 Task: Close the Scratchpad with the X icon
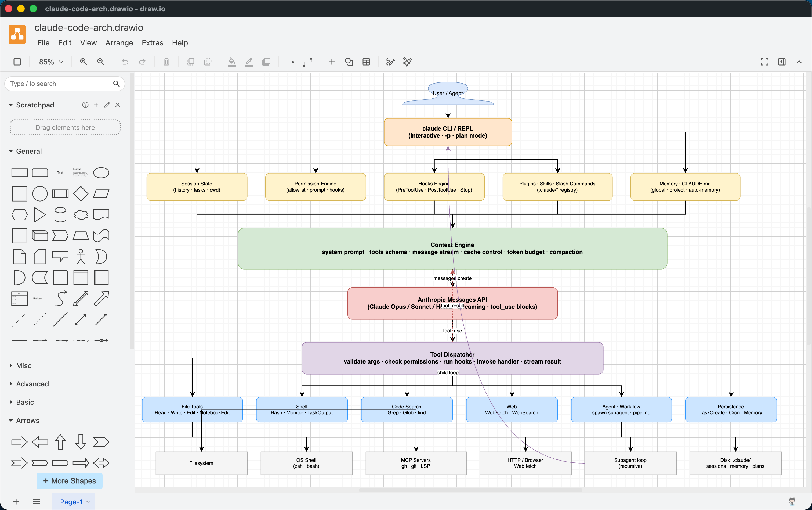coord(118,105)
